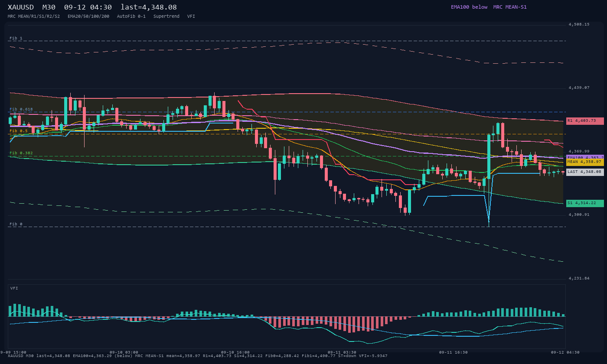Click the 4,231.84 price axis label
The width and height of the screenshot is (607, 364).
point(579,278)
